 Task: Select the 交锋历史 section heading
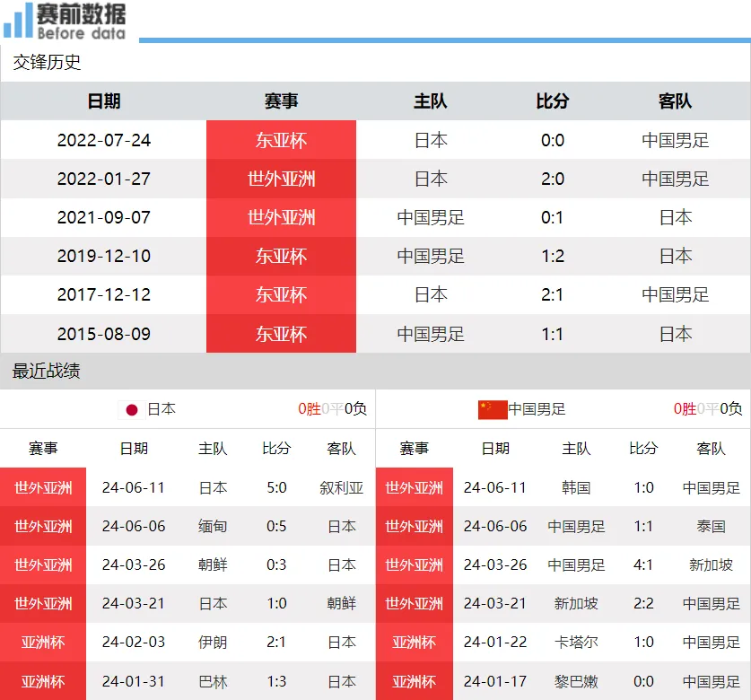[x=47, y=62]
